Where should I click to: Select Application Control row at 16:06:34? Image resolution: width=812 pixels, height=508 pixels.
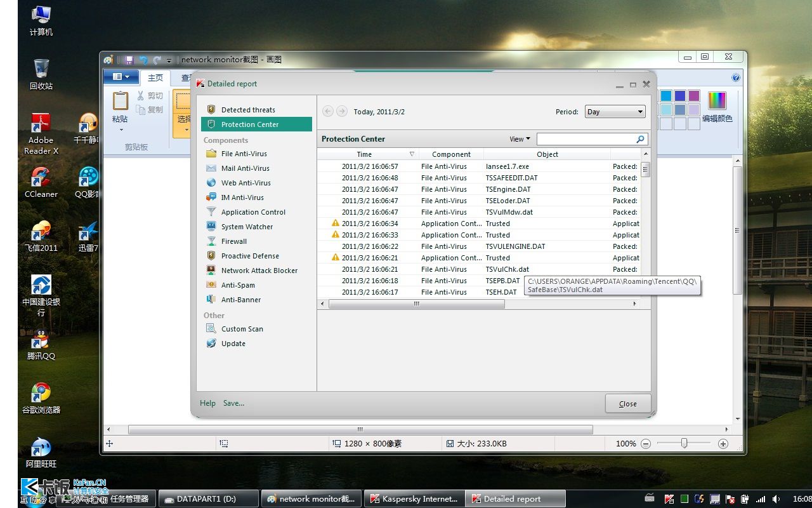tap(479, 224)
